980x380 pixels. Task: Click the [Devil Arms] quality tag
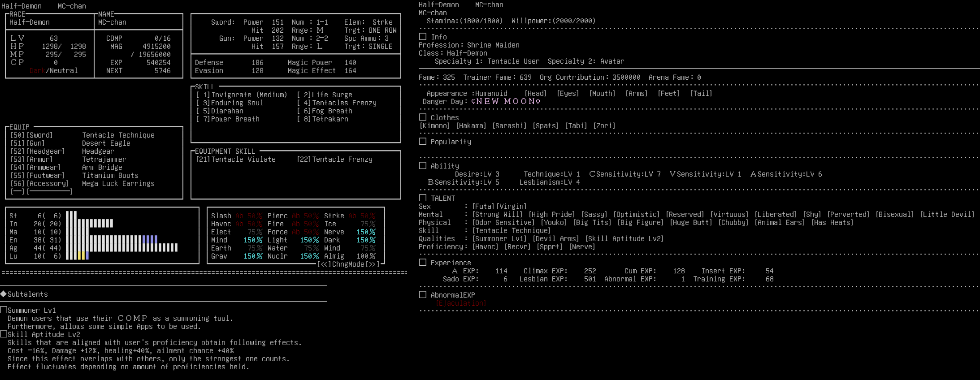click(x=556, y=239)
